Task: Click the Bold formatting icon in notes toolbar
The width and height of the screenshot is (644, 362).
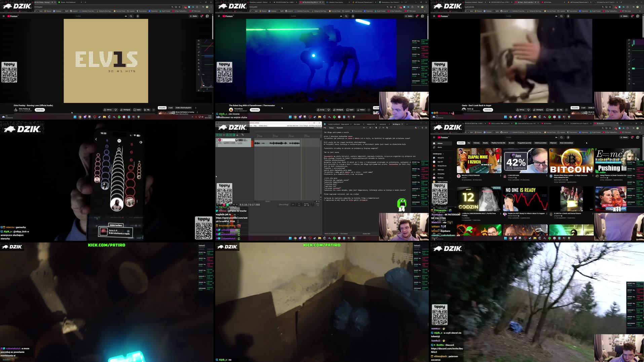Action: (x=376, y=128)
